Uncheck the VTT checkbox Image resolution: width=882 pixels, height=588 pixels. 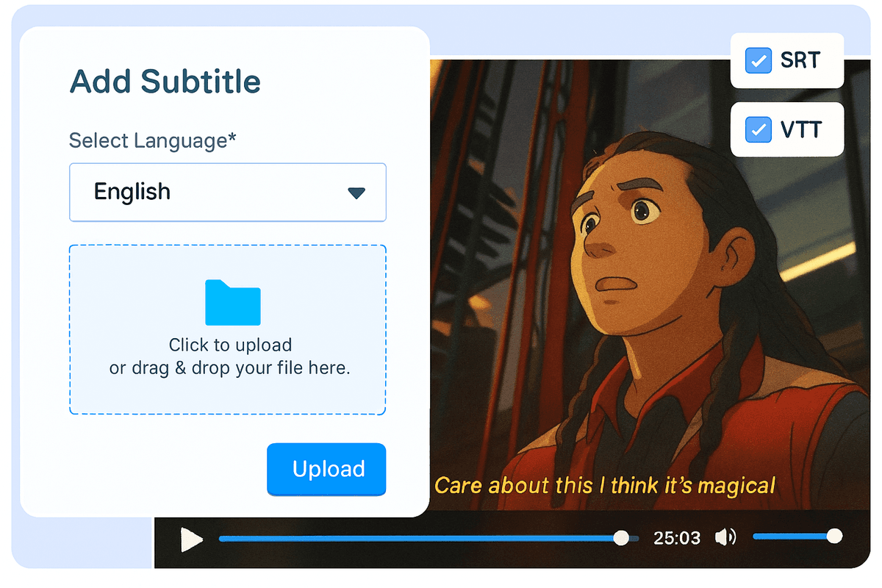[758, 129]
